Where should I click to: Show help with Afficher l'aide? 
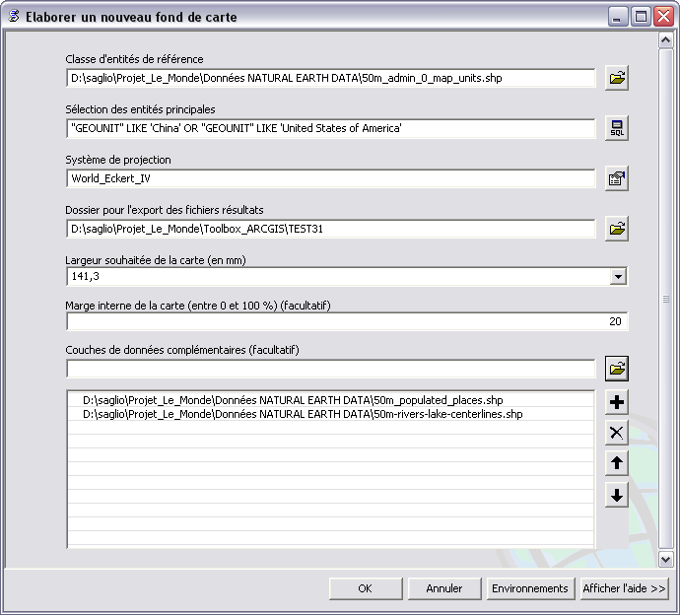[624, 588]
